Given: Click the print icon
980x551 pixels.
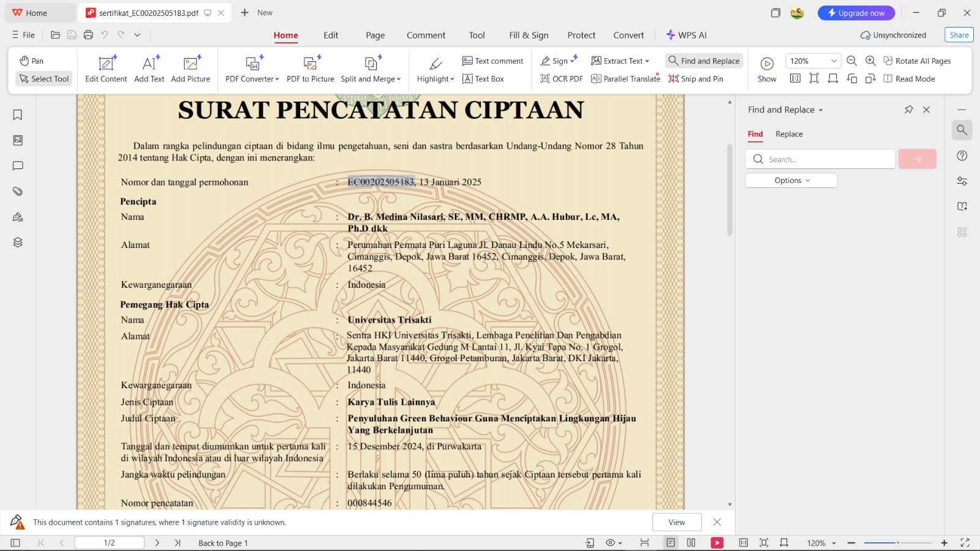Looking at the screenshot, I should [88, 35].
